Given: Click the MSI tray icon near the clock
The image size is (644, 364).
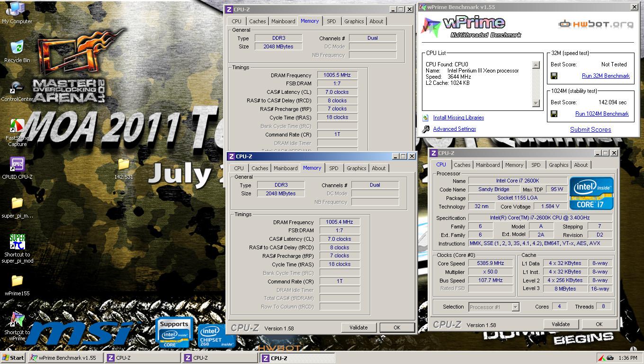Looking at the screenshot, I should point(610,357).
